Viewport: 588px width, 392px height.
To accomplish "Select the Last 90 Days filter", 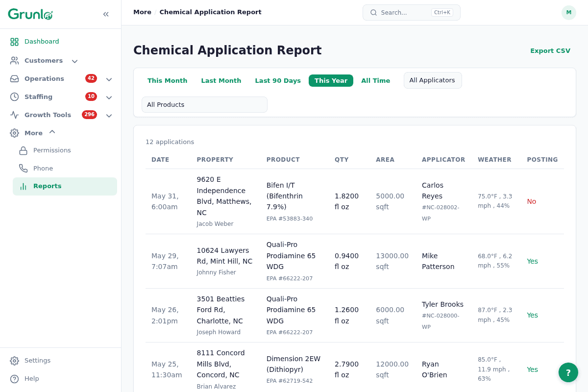I will (x=278, y=81).
